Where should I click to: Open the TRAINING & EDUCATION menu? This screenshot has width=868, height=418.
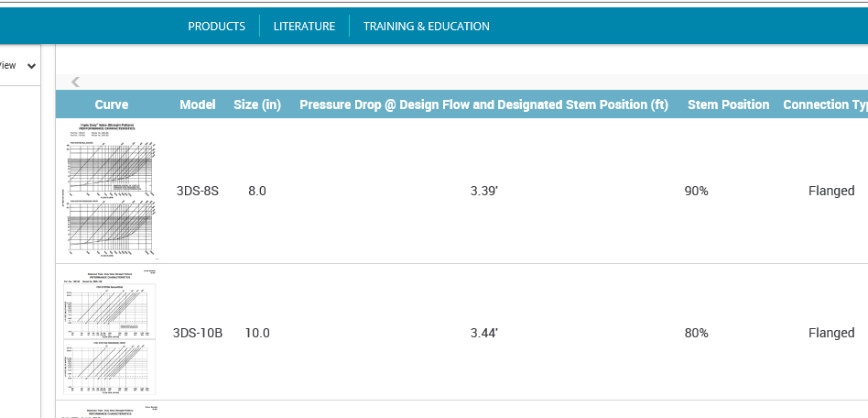(x=427, y=26)
